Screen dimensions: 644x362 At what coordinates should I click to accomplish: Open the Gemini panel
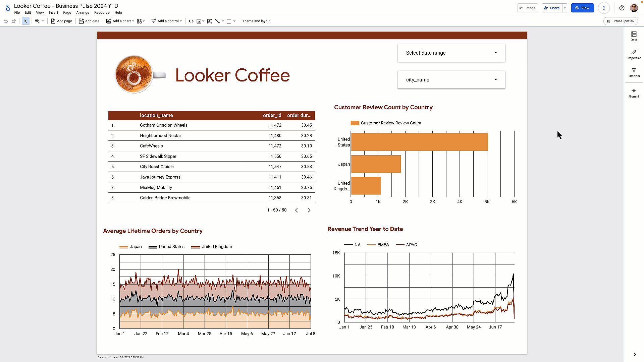point(634,93)
